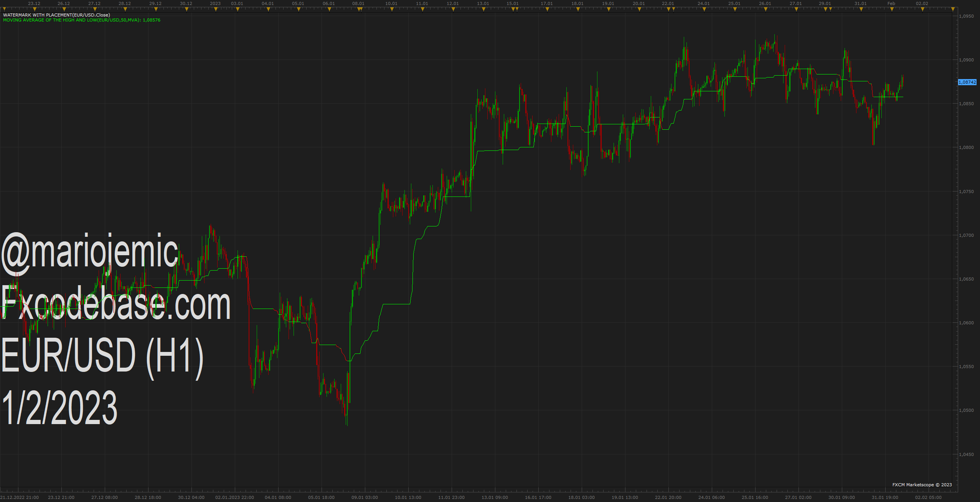Viewport: 980px width, 502px height.
Task: Click the 30.01 09:00 bottom axis label
Action: (842, 497)
